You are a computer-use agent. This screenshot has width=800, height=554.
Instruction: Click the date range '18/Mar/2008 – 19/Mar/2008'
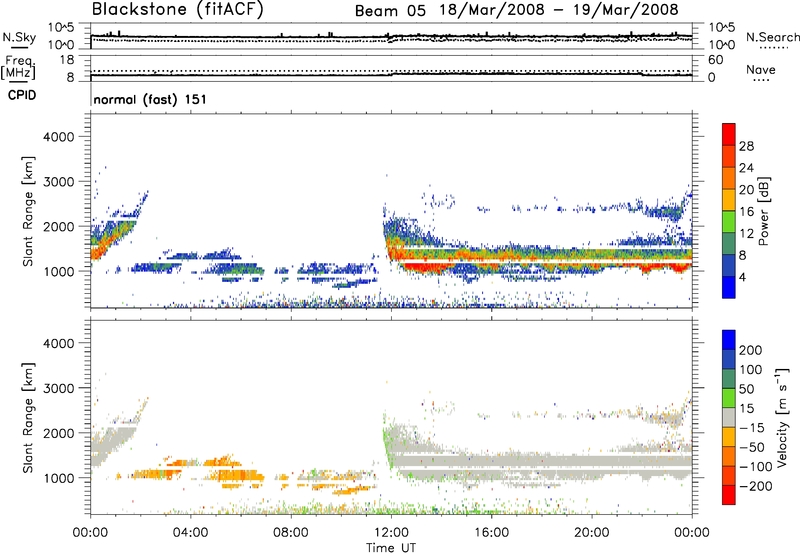pyautogui.click(x=559, y=10)
